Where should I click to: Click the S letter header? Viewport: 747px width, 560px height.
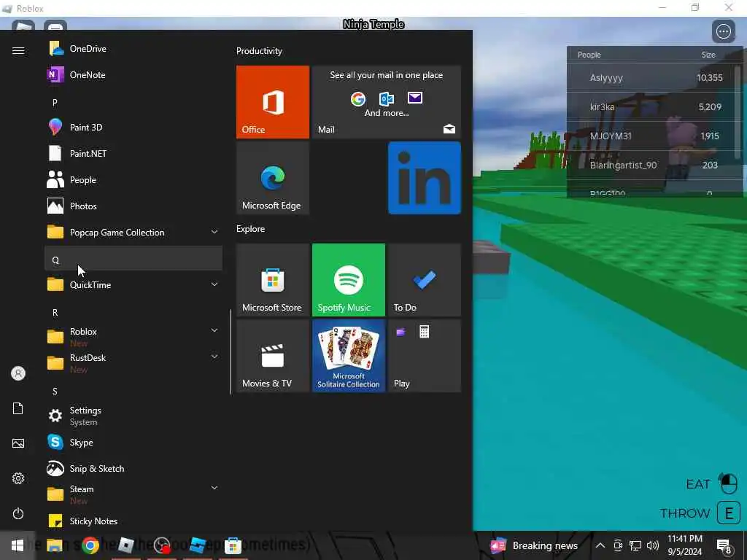[133, 391]
